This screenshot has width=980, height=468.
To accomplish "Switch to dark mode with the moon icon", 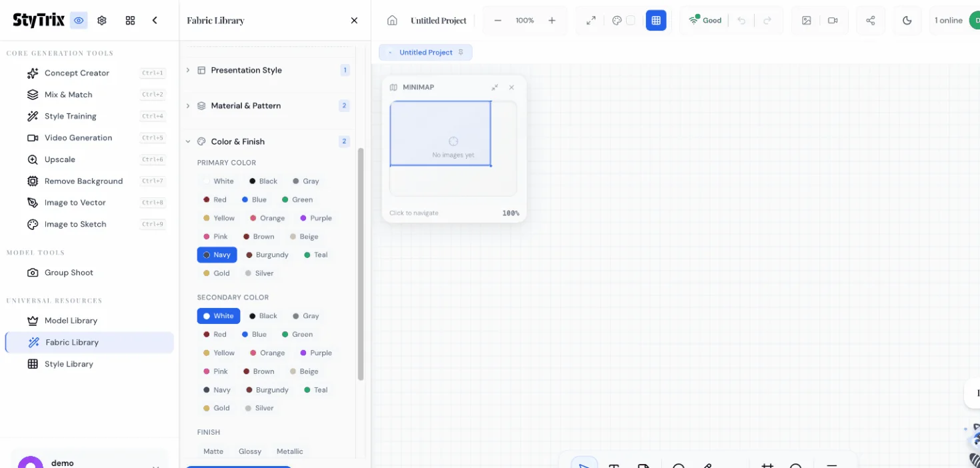I will click(x=907, y=21).
